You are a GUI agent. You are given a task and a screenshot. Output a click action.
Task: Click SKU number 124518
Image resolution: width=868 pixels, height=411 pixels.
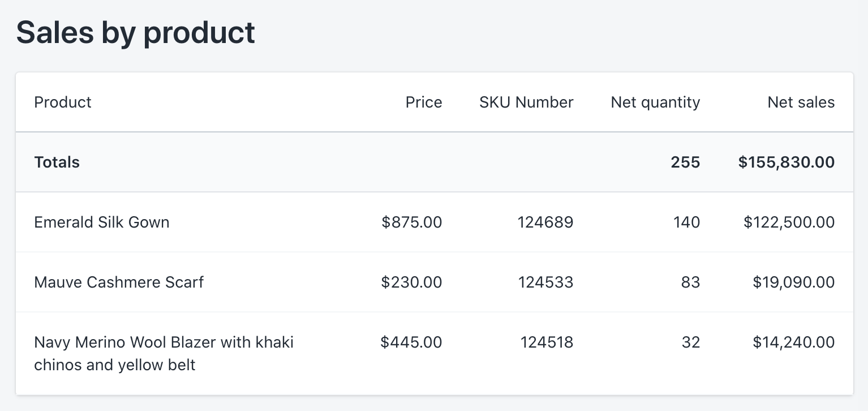tap(547, 342)
